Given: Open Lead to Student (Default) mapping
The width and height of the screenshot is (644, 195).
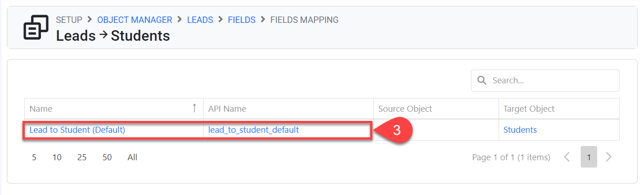Looking at the screenshot, I should 77,130.
